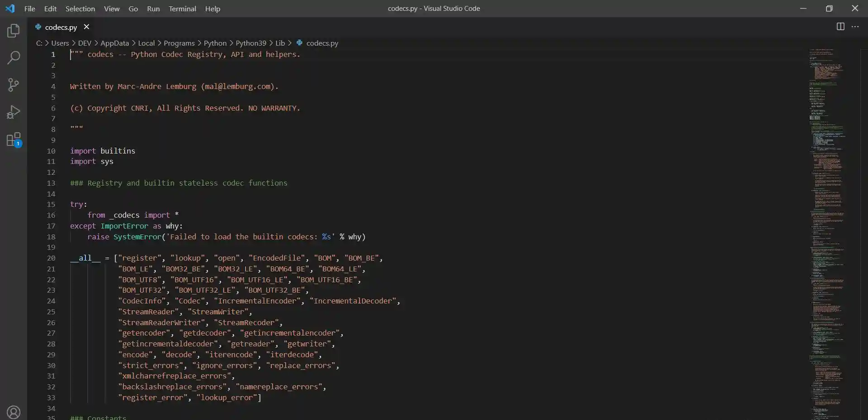The image size is (868, 420).
Task: Select the Run and Debug icon
Action: point(13,112)
